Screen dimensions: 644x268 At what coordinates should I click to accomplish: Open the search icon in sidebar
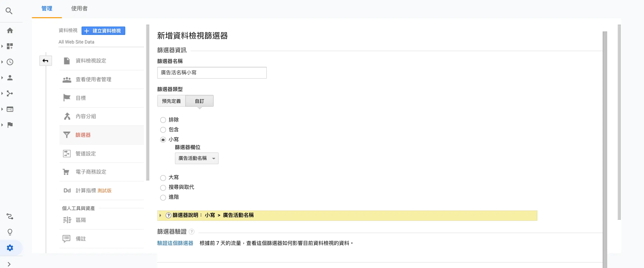(9, 11)
